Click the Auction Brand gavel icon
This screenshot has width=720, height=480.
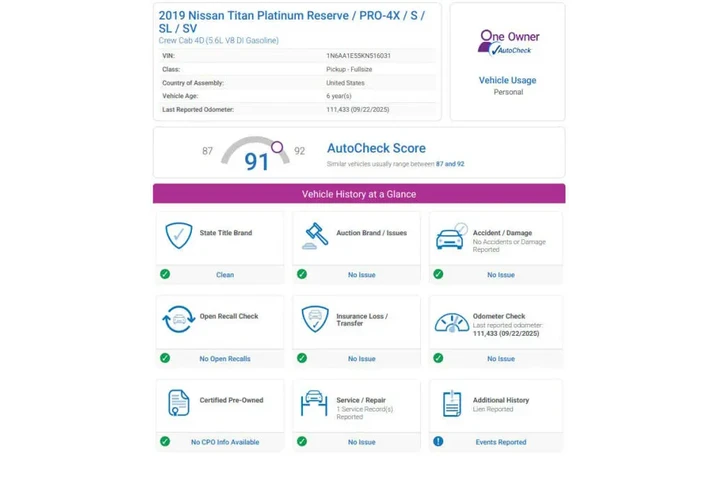click(316, 236)
